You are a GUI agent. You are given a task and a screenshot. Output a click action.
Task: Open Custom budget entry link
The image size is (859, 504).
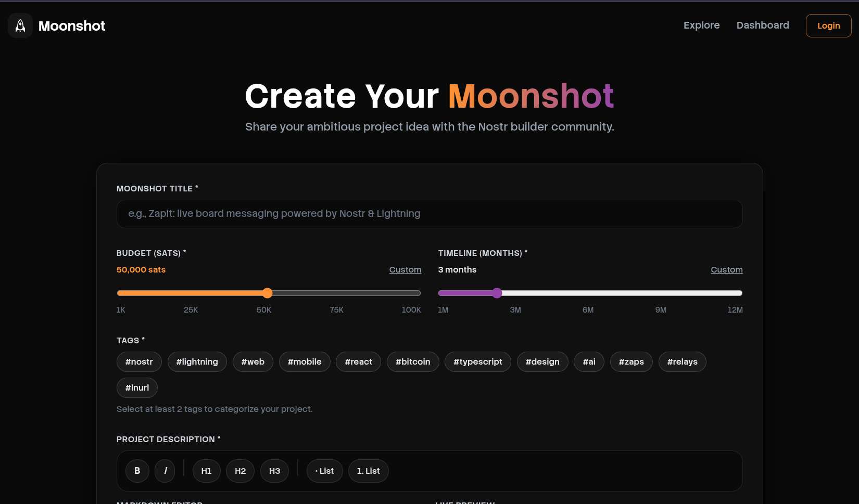tap(405, 269)
